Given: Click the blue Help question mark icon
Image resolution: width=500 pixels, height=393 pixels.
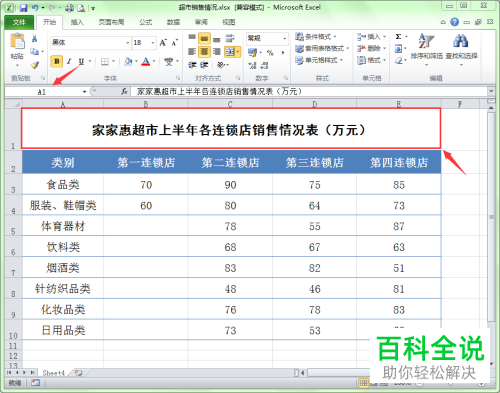Looking at the screenshot, I should tap(454, 22).
